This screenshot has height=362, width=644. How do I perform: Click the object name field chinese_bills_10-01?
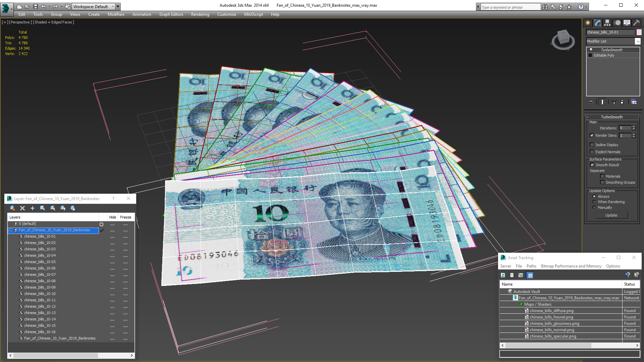pos(610,32)
